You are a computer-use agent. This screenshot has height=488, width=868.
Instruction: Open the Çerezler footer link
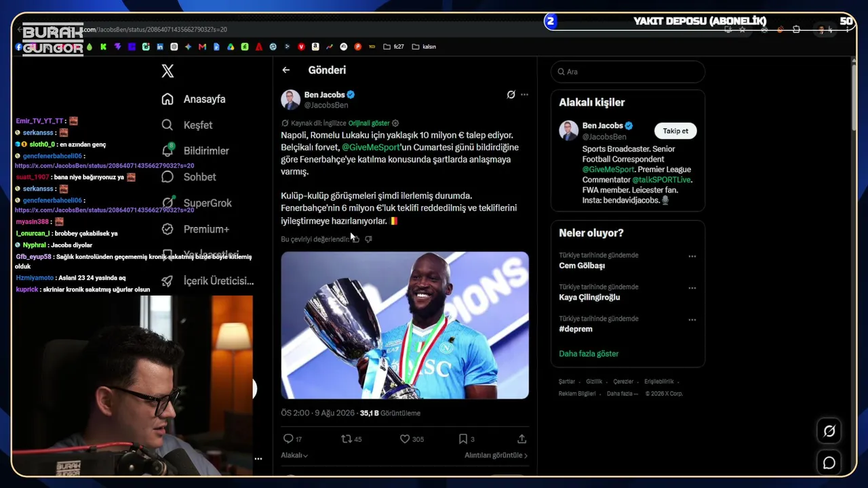pos(623,382)
